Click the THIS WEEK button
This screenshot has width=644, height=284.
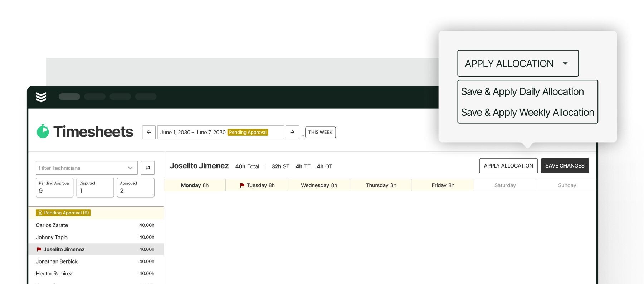pos(320,132)
